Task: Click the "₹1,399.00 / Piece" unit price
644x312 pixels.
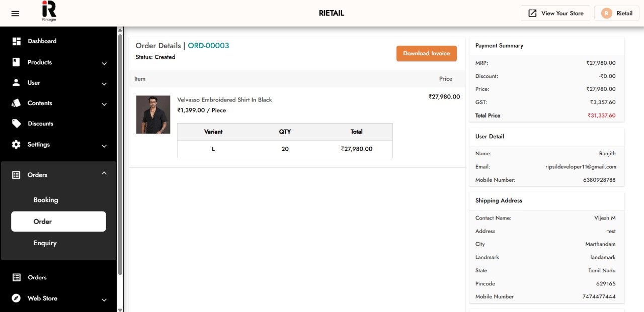Action: 201,111
